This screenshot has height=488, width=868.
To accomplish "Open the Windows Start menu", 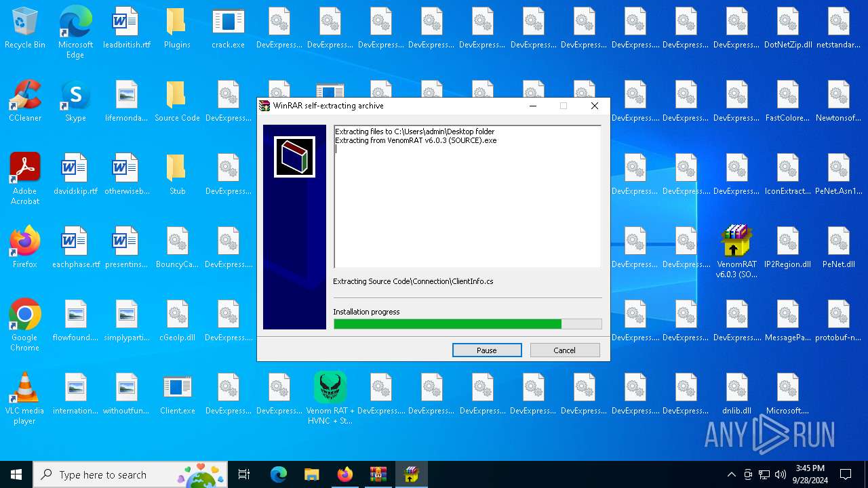I will [16, 474].
